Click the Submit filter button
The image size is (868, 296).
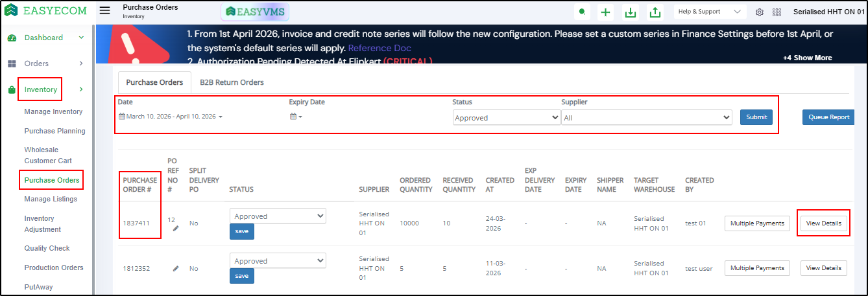(756, 117)
